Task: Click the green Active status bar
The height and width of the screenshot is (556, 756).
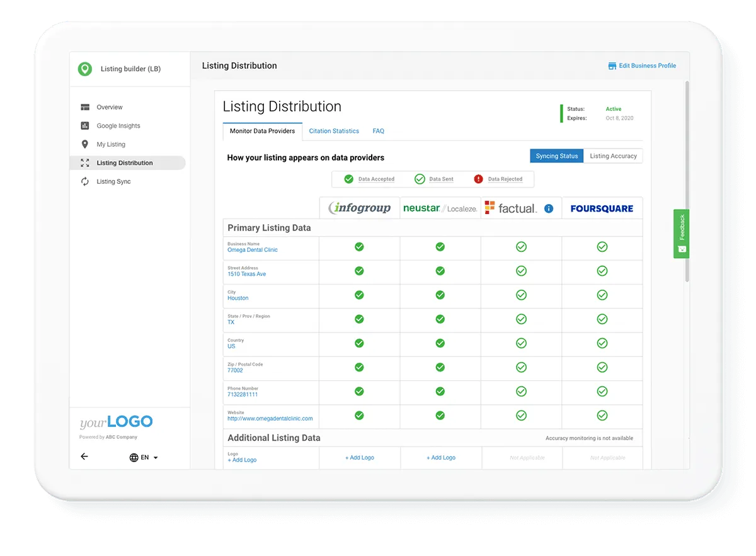Action: [563, 113]
